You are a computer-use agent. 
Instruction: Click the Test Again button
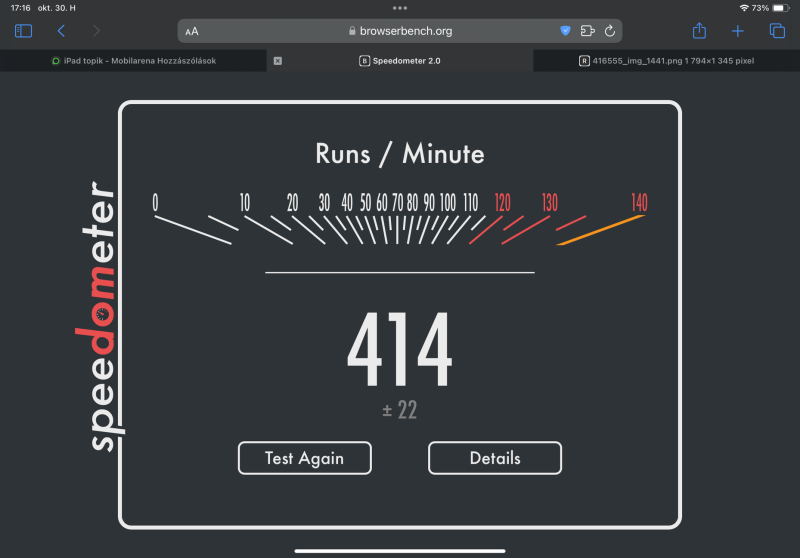[305, 458]
